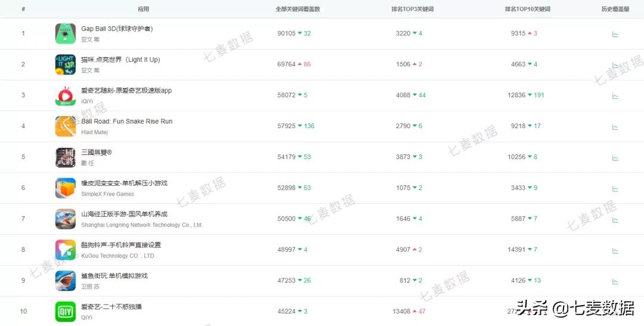Open Gap Ball 3D(球球守护者) title link
The width and height of the screenshot is (644, 326).
click(x=117, y=29)
